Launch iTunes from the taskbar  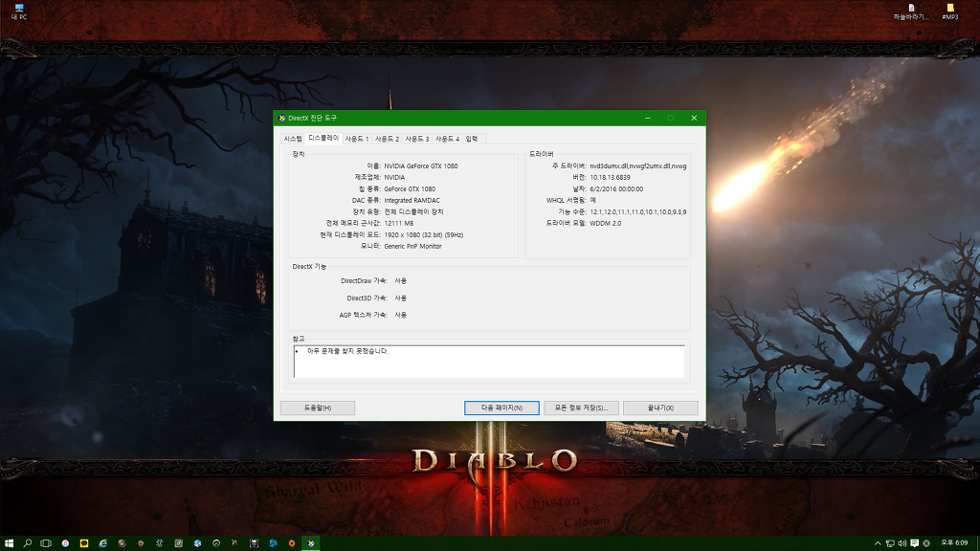[x=65, y=543]
